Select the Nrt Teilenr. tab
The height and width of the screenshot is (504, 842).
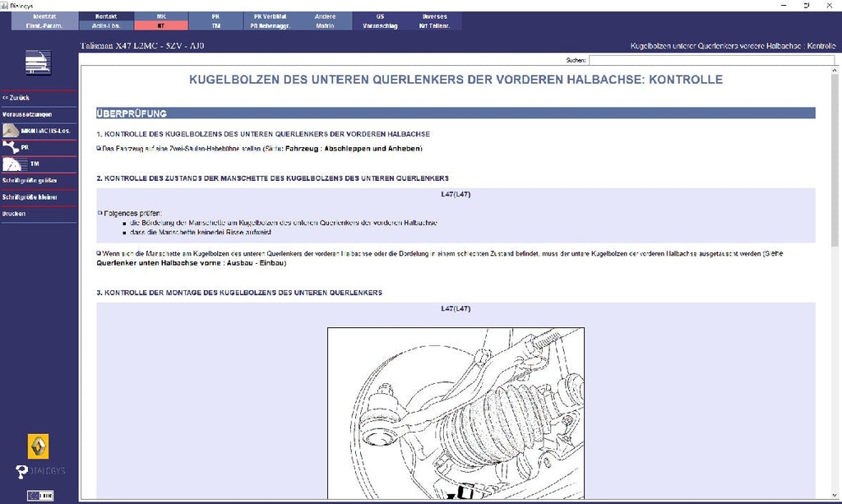[434, 25]
